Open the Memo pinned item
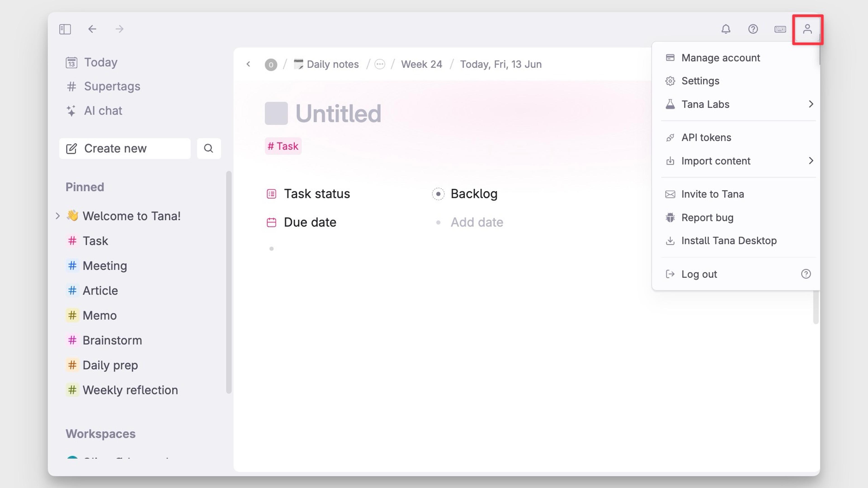Viewport: 868px width, 488px height. tap(99, 316)
